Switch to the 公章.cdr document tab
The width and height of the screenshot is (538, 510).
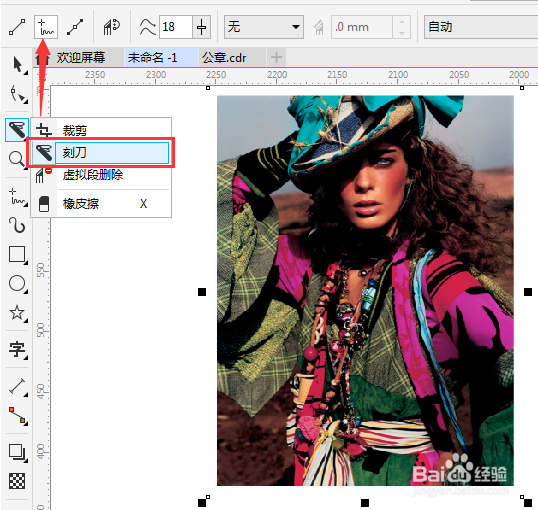224,58
